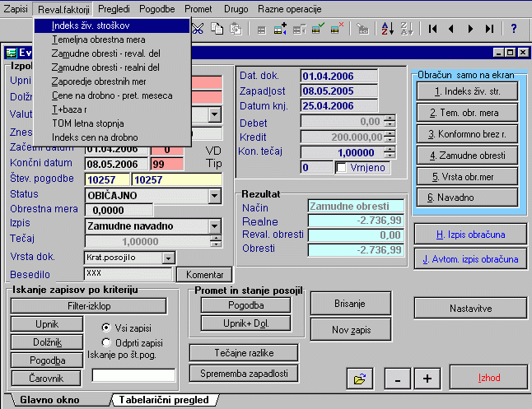Click the Kredit field spinner arrows
This screenshot has height=409, width=532.
pyautogui.click(x=390, y=137)
